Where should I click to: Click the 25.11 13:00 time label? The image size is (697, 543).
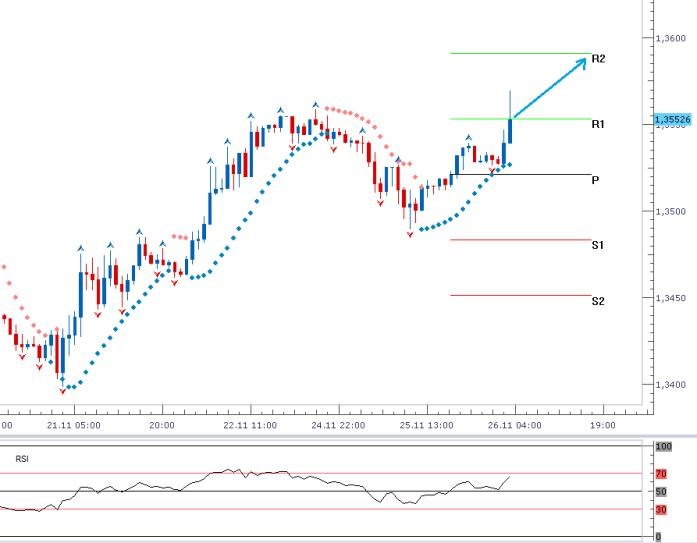[426, 425]
